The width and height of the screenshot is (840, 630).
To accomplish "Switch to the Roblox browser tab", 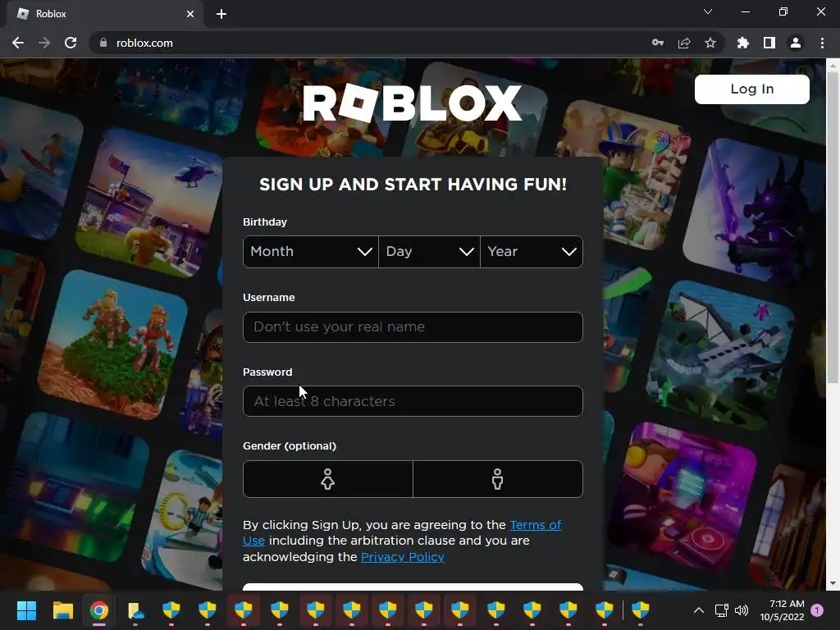I will [104, 14].
